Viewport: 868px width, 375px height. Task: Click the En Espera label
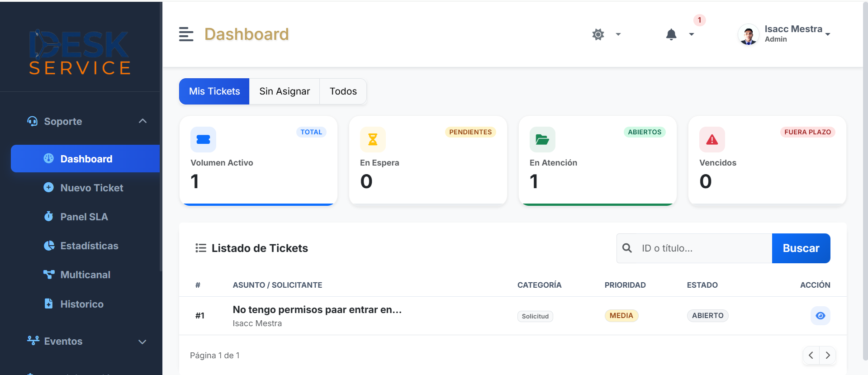[x=379, y=163]
